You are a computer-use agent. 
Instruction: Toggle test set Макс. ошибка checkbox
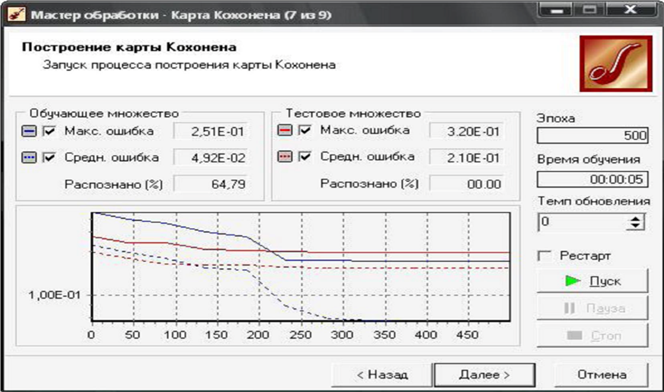click(305, 130)
